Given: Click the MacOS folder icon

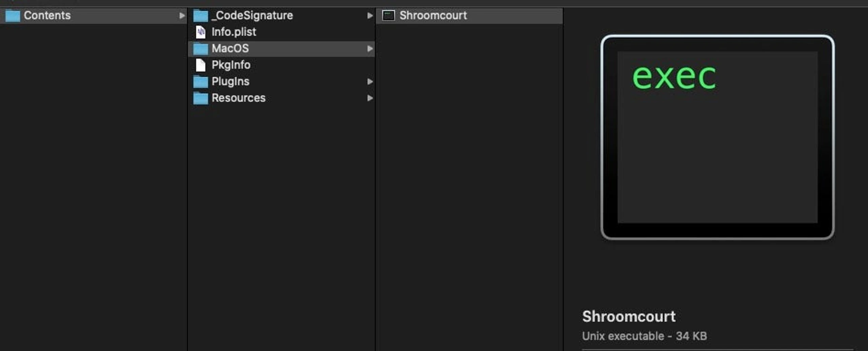Looking at the screenshot, I should tap(200, 48).
